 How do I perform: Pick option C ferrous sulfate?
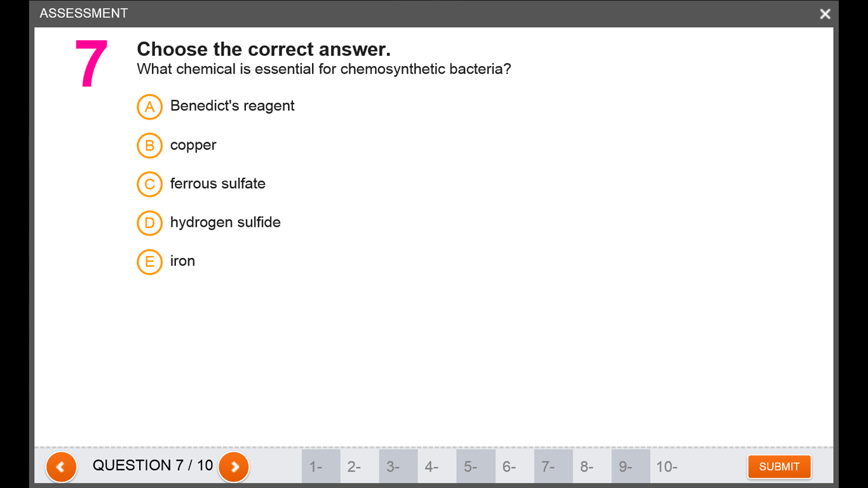150,184
